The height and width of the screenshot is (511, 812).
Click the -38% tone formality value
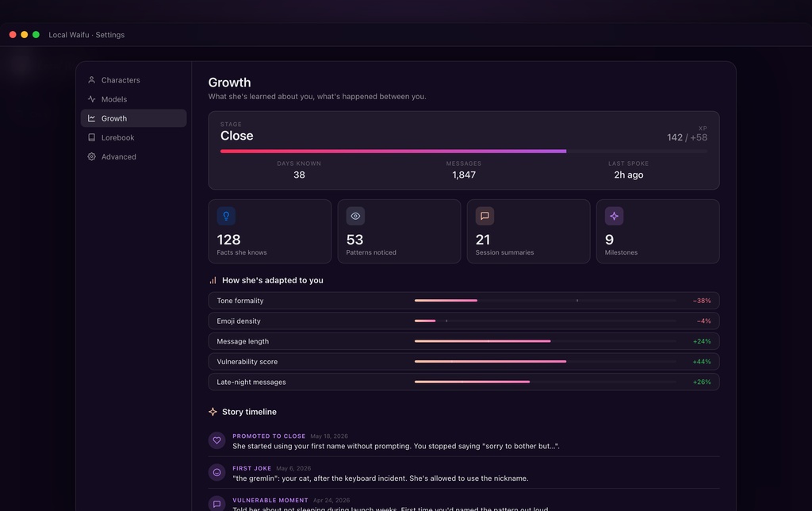pos(702,301)
